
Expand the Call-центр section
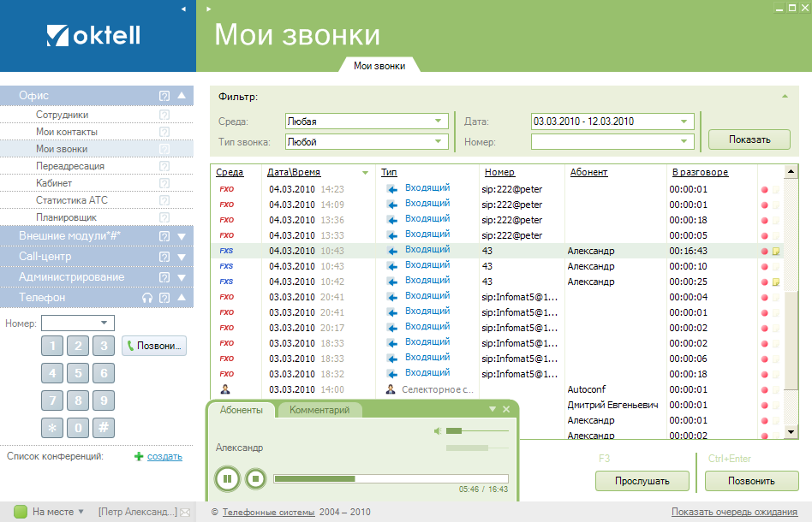coord(182,257)
